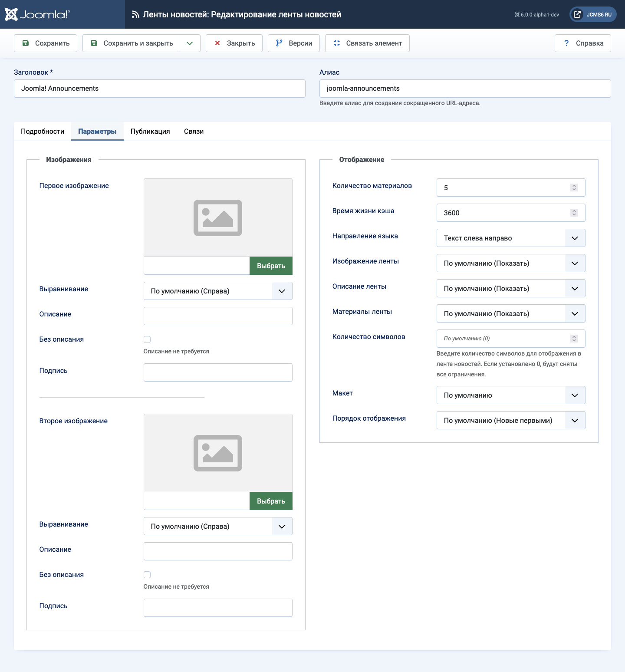The width and height of the screenshot is (625, 672).
Task: Open Порядок отображения dropdown
Action: pos(511,420)
